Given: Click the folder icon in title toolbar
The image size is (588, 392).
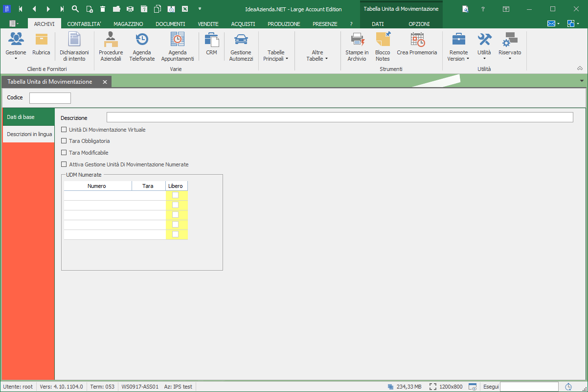Looking at the screenshot, I should click(116, 9).
